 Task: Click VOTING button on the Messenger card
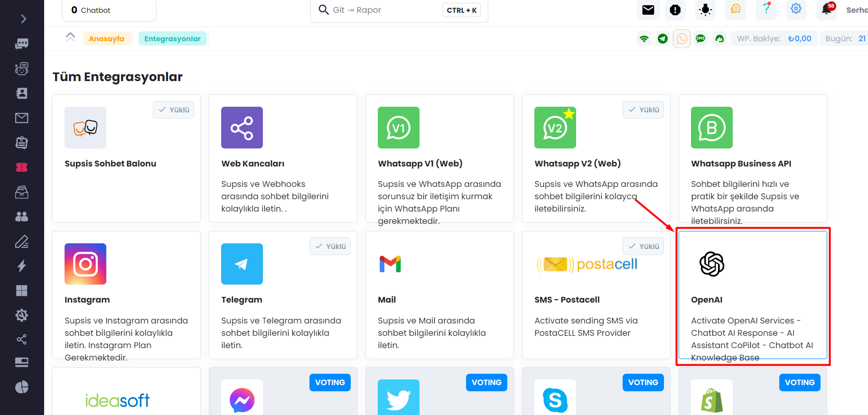pyautogui.click(x=330, y=382)
